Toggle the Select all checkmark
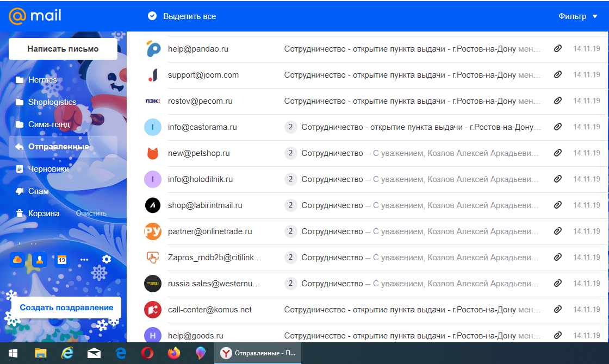Image resolution: width=609 pixels, height=364 pixels. pyautogui.click(x=152, y=16)
